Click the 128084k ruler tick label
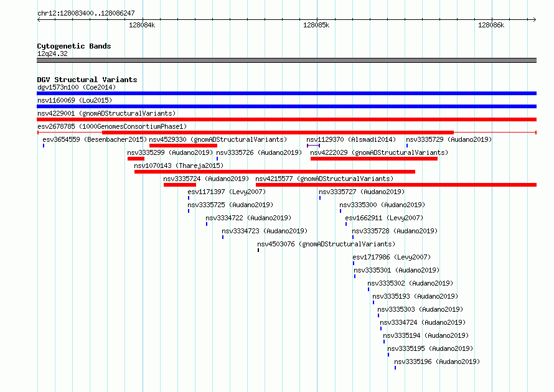 pyautogui.click(x=142, y=25)
